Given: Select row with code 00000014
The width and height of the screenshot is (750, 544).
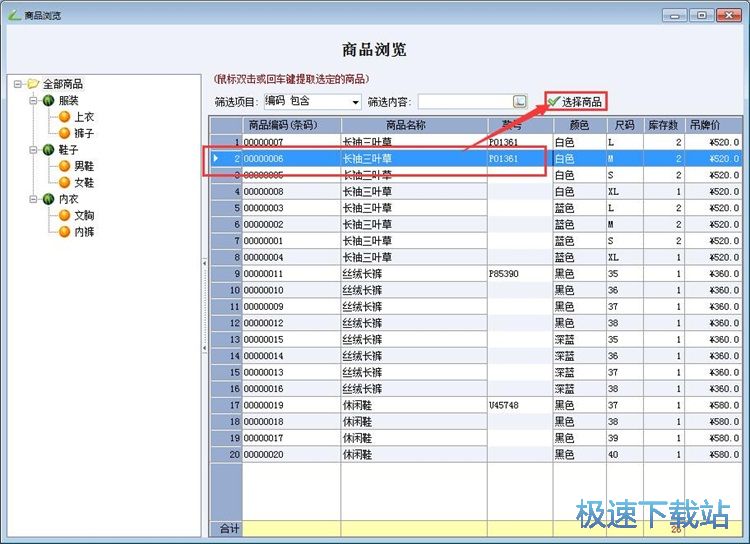Looking at the screenshot, I should click(476, 355).
